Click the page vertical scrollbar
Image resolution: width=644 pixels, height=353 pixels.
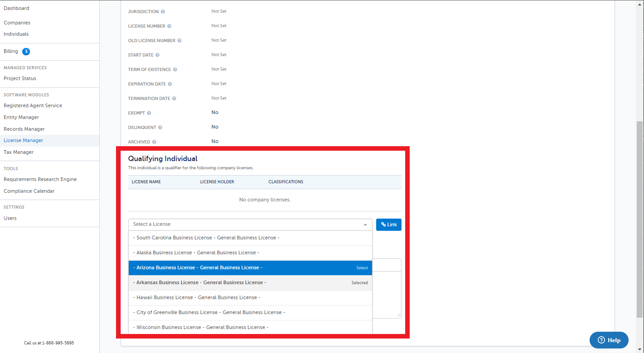pos(639,219)
